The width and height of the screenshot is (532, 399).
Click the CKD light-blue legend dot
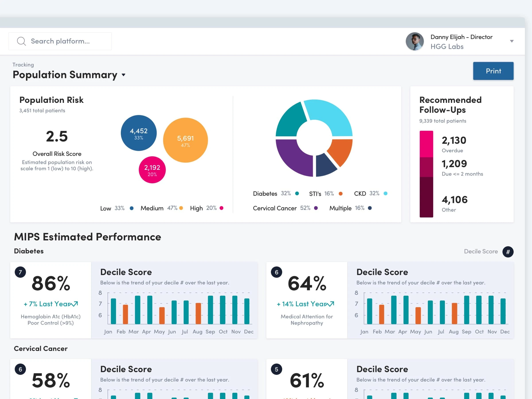385,193
